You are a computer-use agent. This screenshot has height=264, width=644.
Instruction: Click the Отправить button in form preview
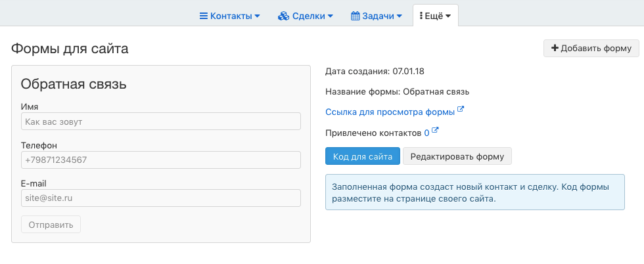coord(51,225)
